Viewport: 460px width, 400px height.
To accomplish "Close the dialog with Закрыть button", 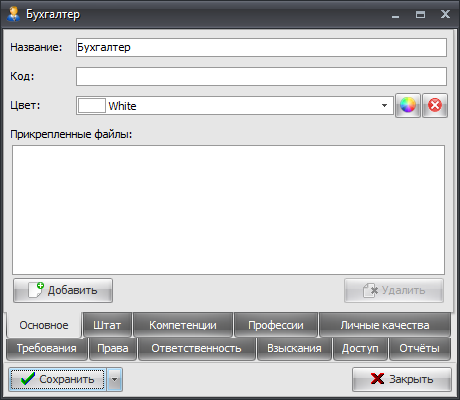I will pyautogui.click(x=402, y=379).
